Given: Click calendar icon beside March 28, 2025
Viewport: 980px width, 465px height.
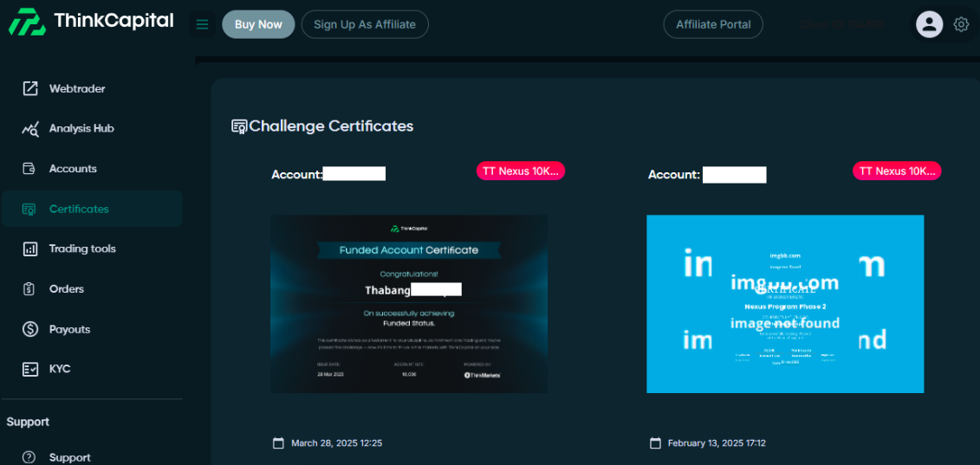Looking at the screenshot, I should pyautogui.click(x=279, y=443).
